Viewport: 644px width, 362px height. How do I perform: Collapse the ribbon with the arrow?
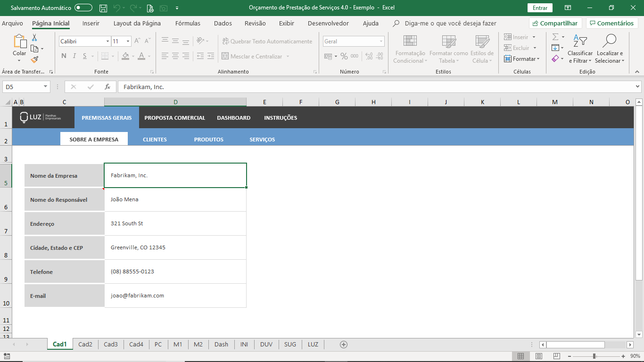[x=637, y=72]
